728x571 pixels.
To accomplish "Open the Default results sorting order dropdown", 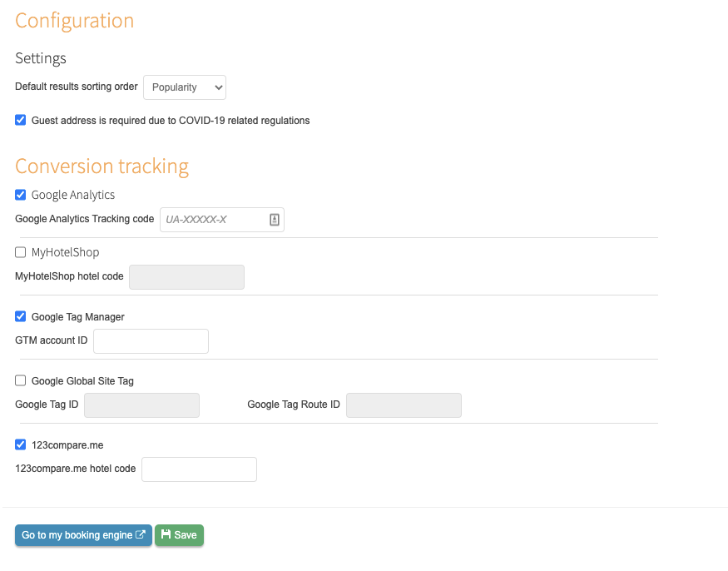I will [x=185, y=87].
